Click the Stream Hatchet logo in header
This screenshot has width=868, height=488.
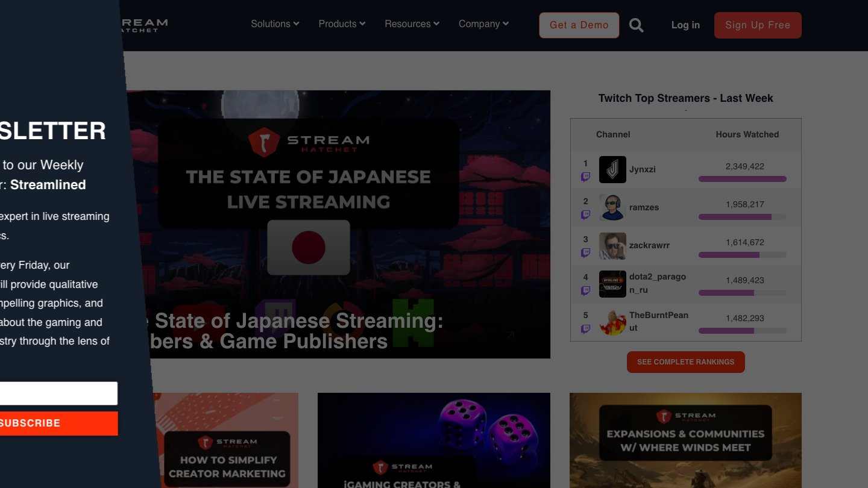[x=144, y=25]
